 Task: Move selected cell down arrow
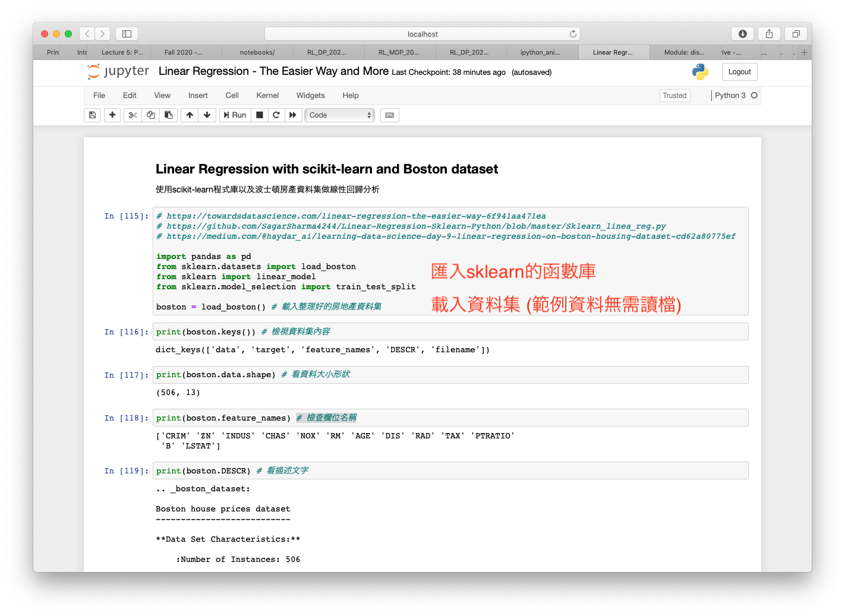(207, 115)
